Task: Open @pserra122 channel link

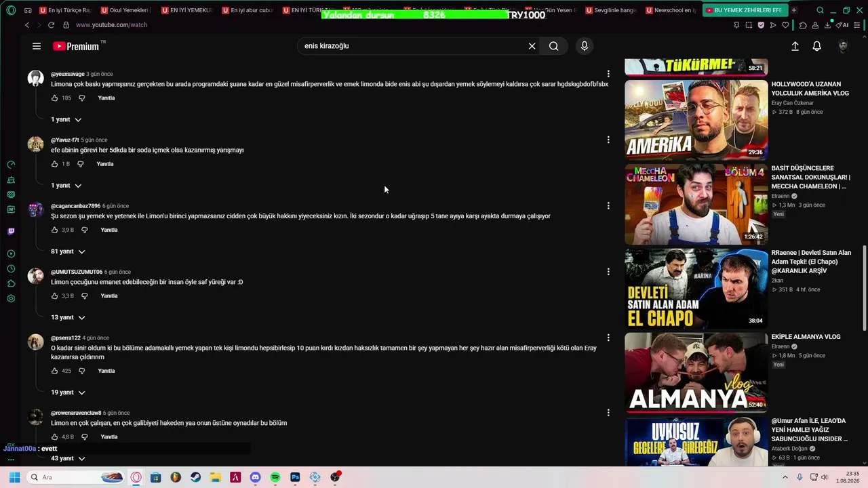Action: pos(66,338)
